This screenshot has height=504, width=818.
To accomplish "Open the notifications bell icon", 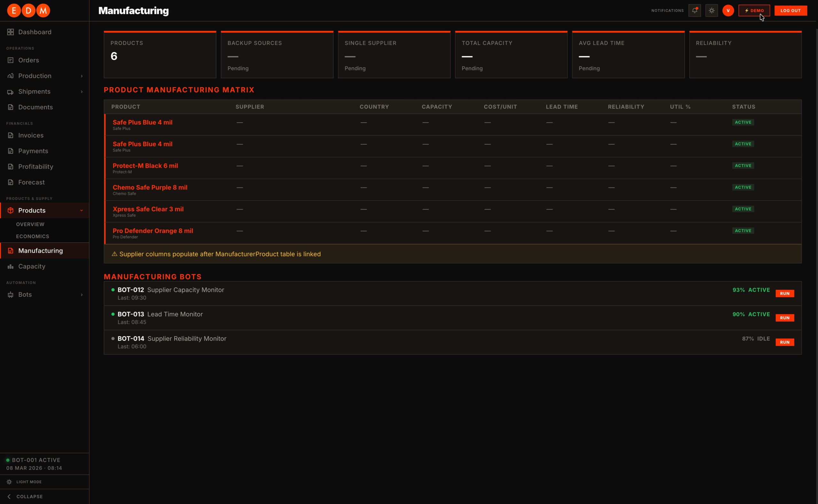I will pos(695,11).
